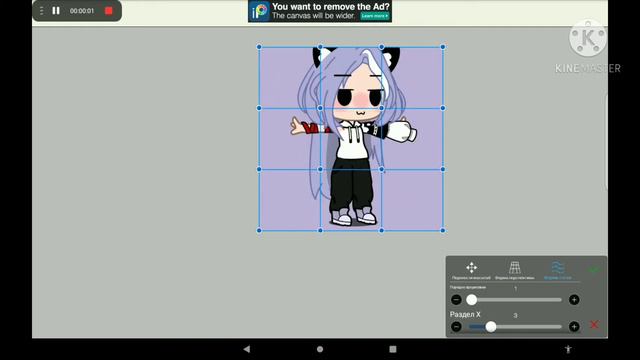Select the bottom-left corner mesh control point
640x360 pixels.
click(x=259, y=231)
